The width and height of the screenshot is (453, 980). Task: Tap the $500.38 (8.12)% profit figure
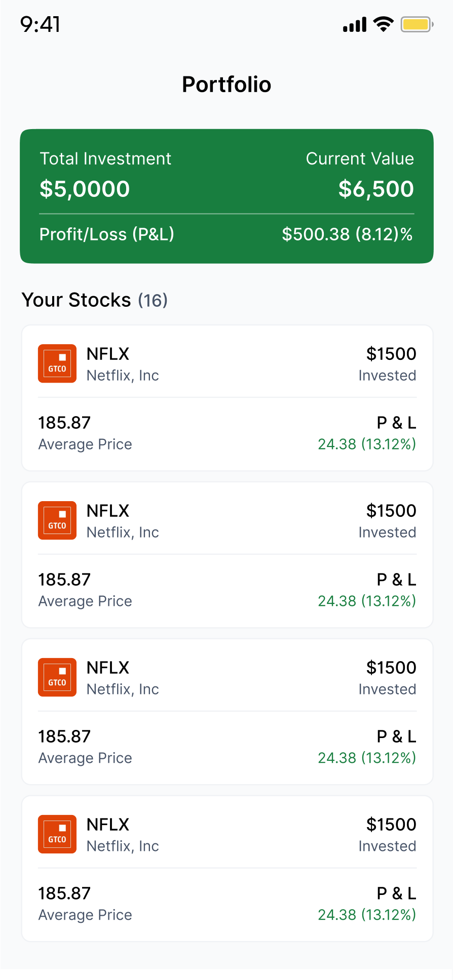pos(347,234)
